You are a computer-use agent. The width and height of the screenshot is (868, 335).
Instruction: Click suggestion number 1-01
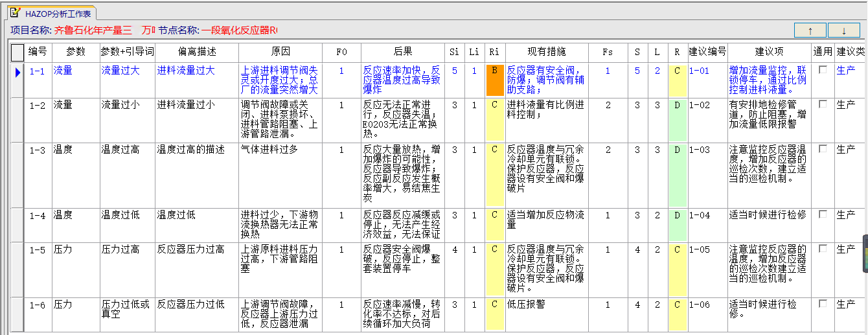(x=707, y=80)
